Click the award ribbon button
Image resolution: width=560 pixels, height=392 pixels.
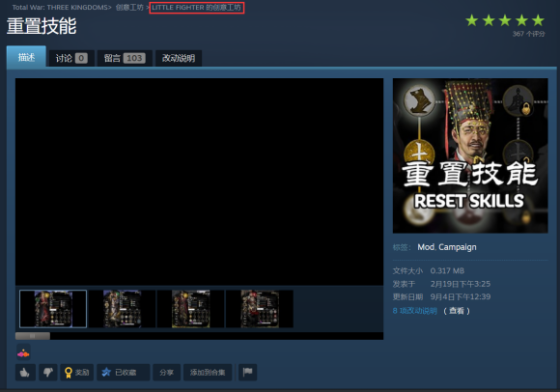77,373
